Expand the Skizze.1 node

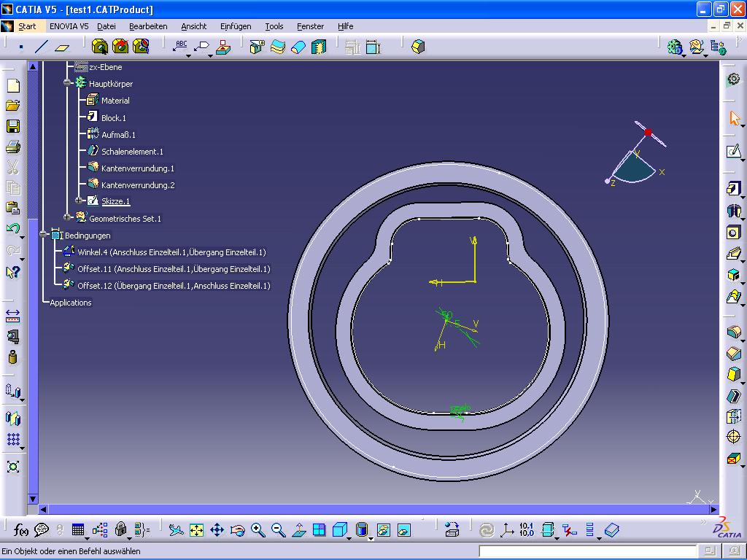tap(79, 201)
